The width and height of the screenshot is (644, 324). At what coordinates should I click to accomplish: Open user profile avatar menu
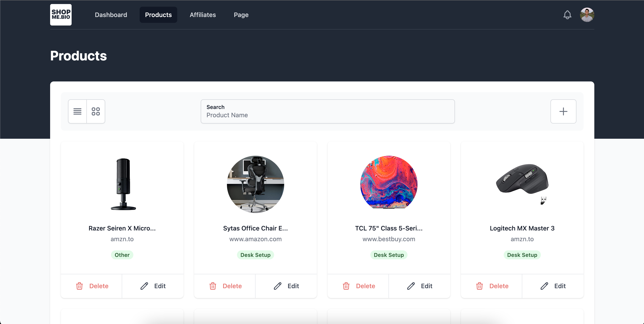(x=587, y=15)
